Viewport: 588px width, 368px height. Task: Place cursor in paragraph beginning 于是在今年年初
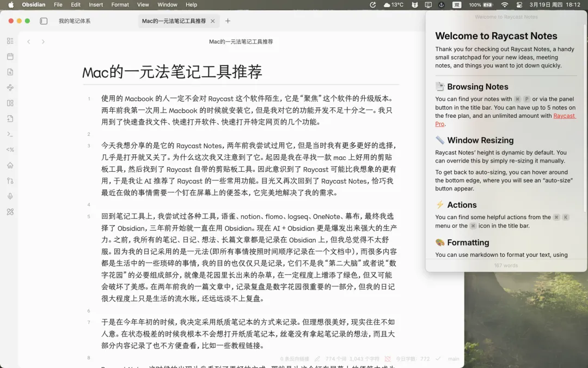pyautogui.click(x=248, y=334)
